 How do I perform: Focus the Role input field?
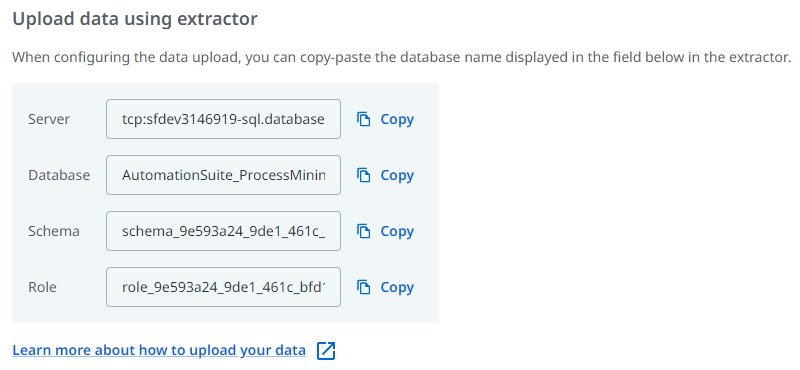pos(223,287)
